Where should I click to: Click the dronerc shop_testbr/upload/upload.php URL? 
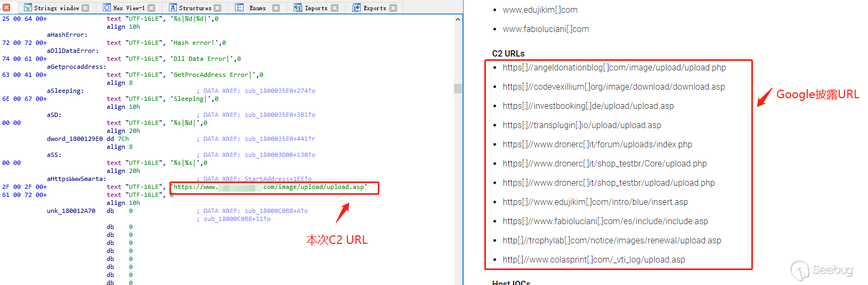click(x=609, y=183)
